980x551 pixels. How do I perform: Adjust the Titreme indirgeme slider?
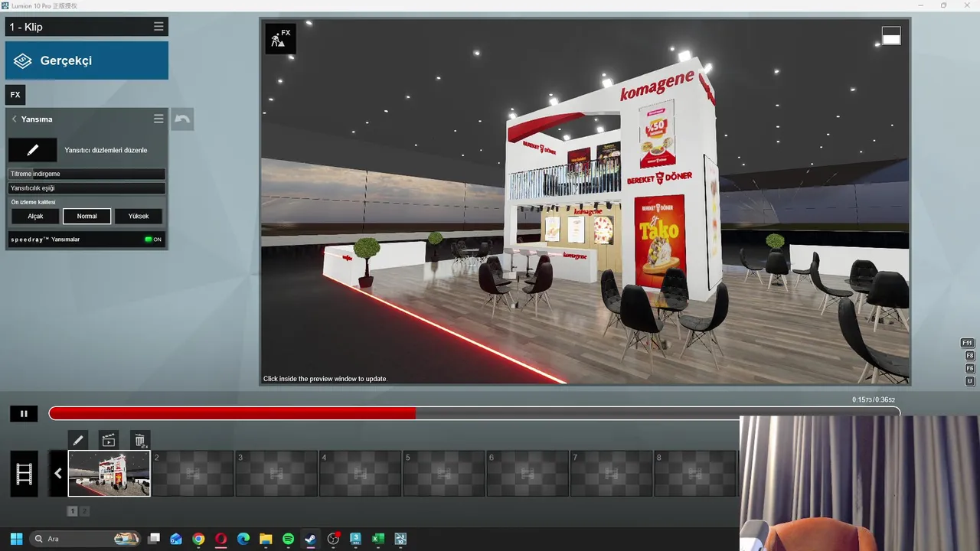(87, 174)
